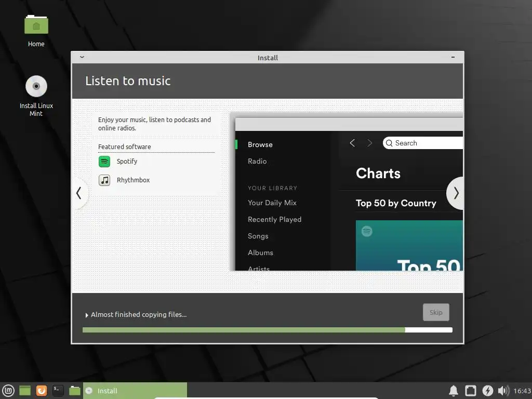Click the removable drives tray icon
The image size is (532, 399).
(x=471, y=391)
